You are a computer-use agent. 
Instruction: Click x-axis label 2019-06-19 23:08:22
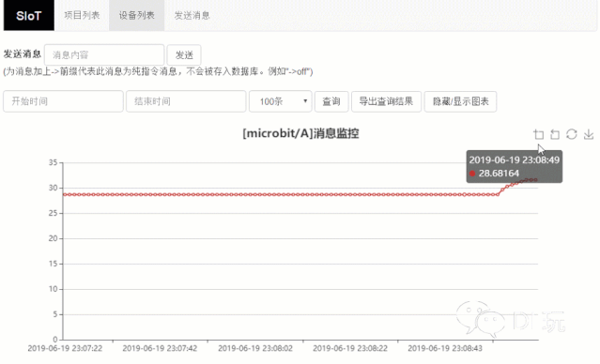coord(350,348)
